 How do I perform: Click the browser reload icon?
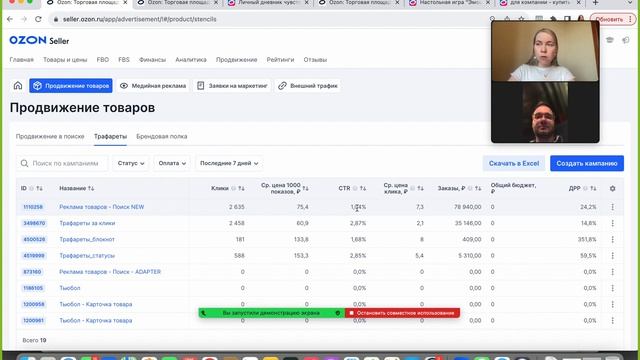click(38, 19)
